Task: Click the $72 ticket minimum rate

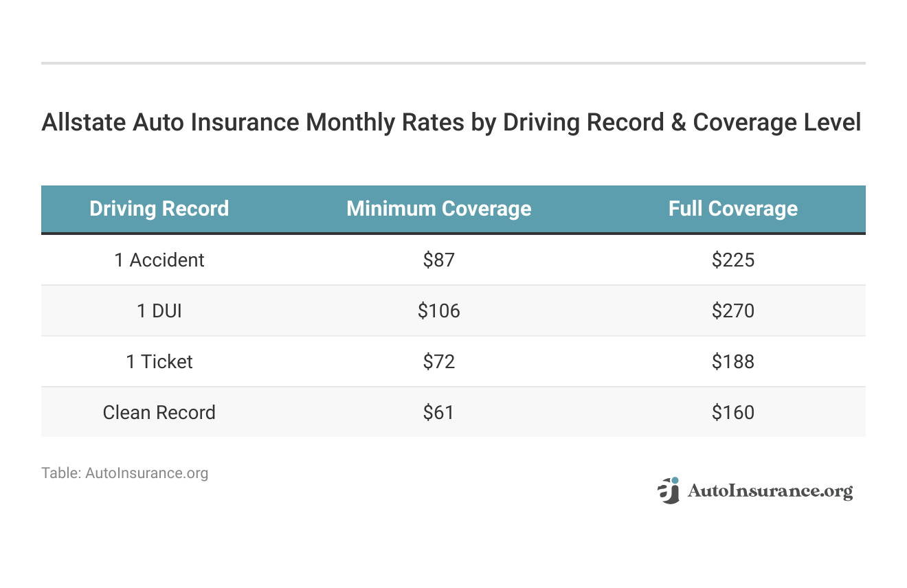Action: 438,361
